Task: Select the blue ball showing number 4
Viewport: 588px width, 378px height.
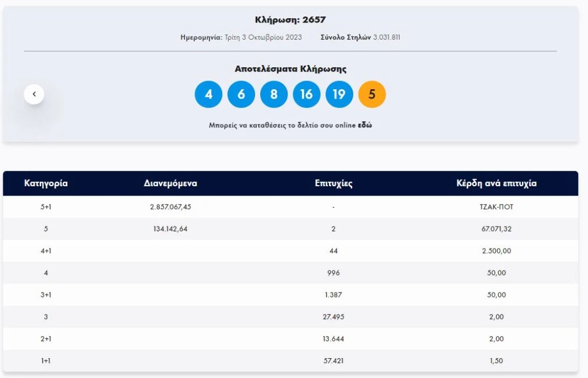Action: pos(208,94)
